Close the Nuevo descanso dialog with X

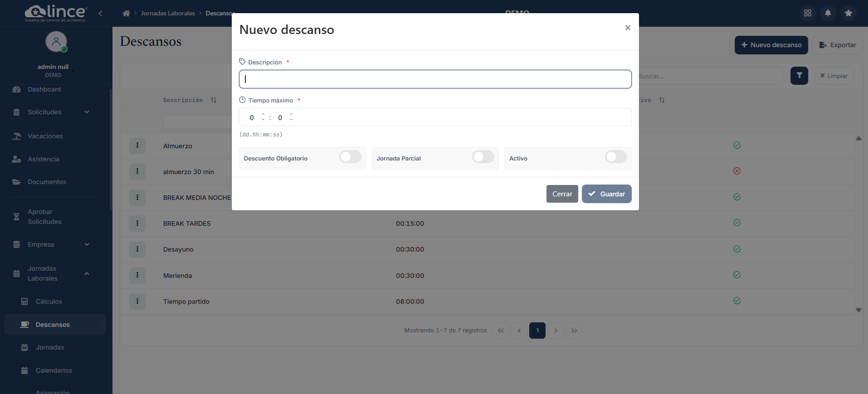click(628, 28)
